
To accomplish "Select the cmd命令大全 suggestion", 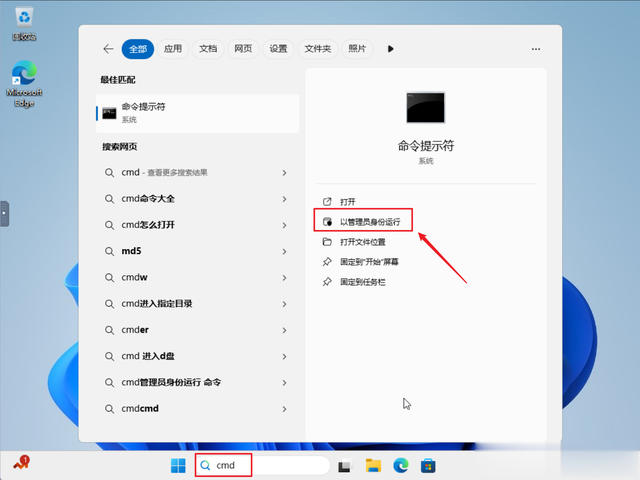I will (x=198, y=199).
